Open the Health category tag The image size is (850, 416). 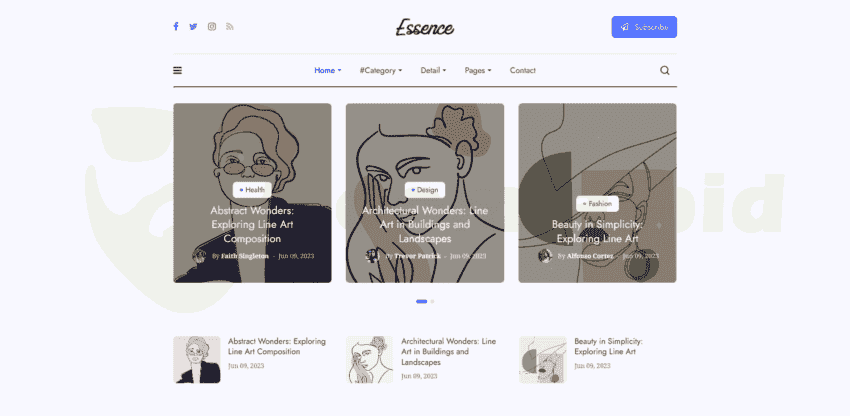pyautogui.click(x=253, y=190)
